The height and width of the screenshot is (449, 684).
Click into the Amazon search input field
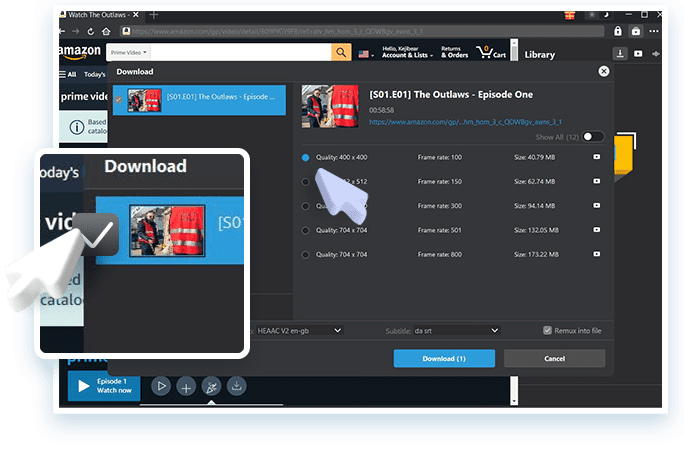(241, 52)
